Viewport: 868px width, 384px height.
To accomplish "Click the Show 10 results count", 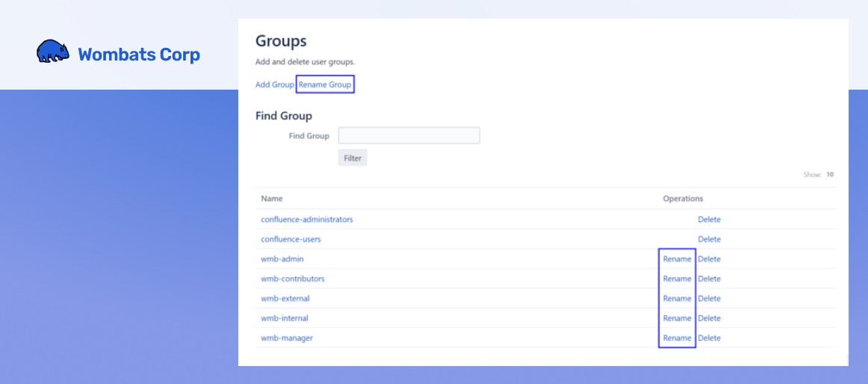I will [x=818, y=174].
